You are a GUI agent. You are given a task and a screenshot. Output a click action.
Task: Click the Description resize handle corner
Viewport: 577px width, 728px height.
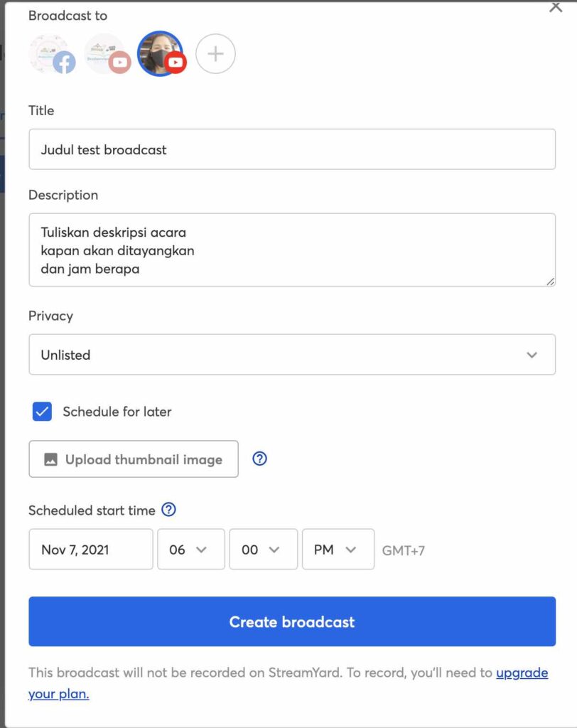click(x=551, y=282)
